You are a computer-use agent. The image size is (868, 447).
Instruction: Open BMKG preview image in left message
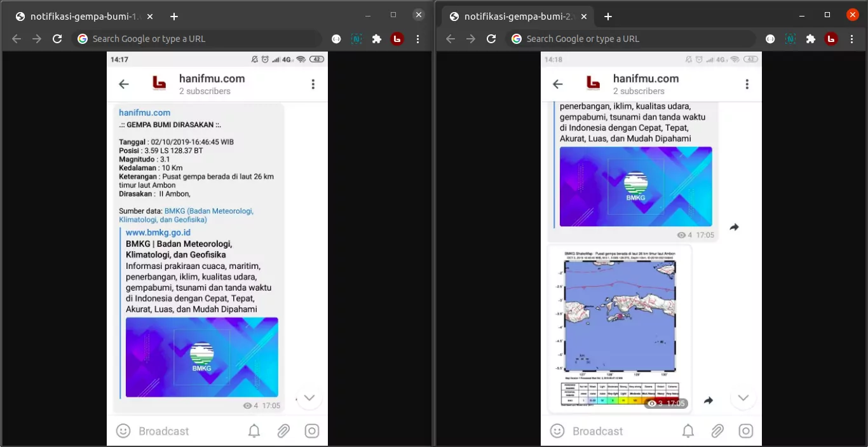coord(202,357)
